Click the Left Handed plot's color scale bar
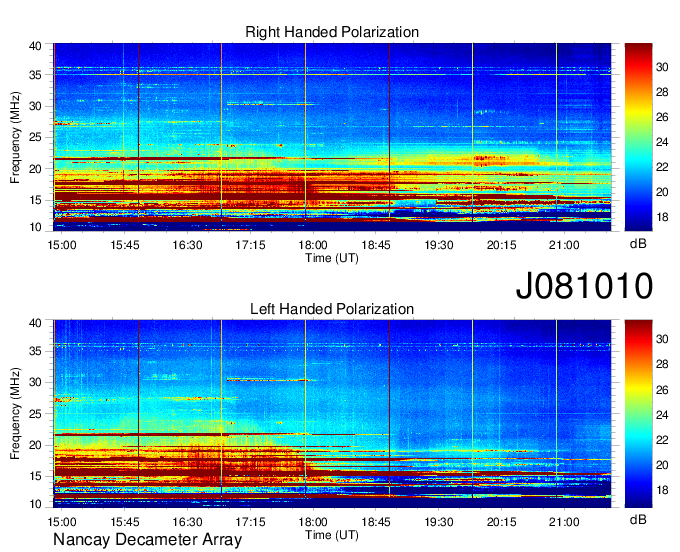The image size is (680, 552). pyautogui.click(x=638, y=414)
